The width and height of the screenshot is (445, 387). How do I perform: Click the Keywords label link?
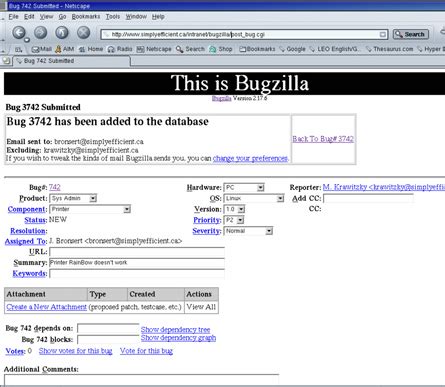coord(30,273)
